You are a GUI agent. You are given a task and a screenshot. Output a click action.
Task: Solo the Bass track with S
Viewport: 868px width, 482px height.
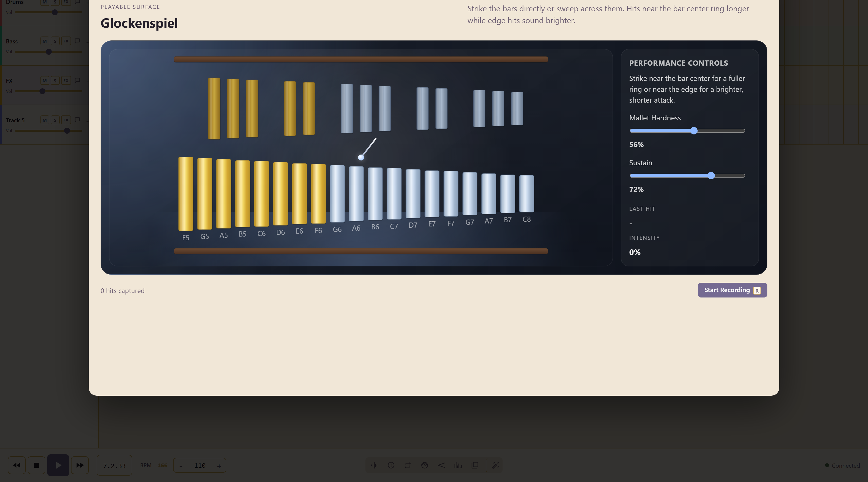[x=55, y=41]
